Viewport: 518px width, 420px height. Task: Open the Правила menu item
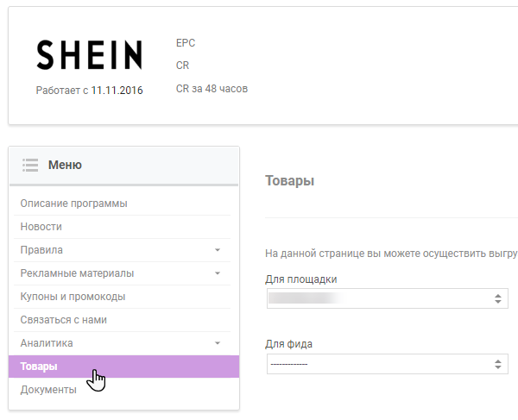[x=41, y=250]
